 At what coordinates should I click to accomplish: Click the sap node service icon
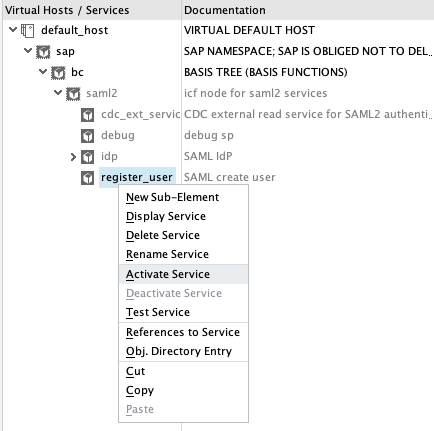click(x=43, y=52)
